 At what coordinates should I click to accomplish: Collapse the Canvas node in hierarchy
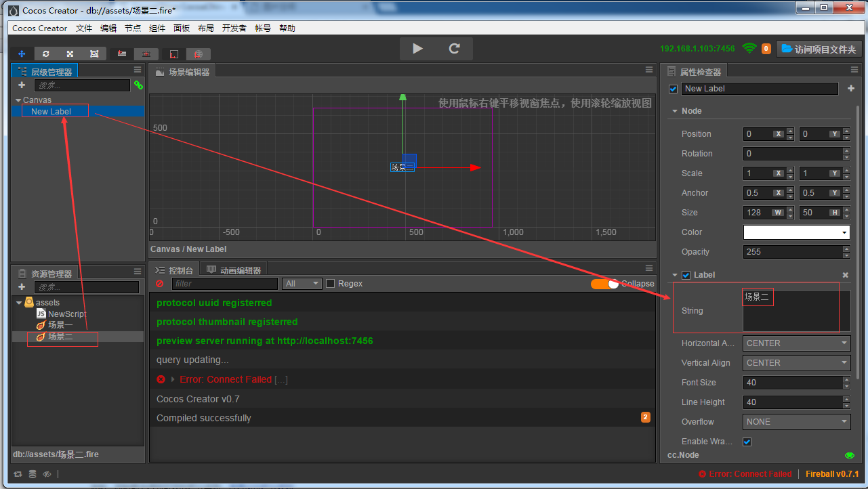[x=18, y=100]
